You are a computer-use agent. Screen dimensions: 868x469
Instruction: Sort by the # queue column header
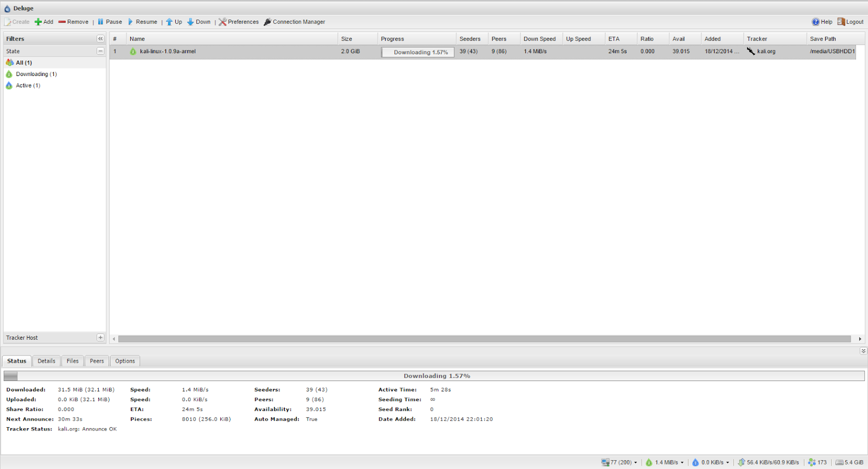click(x=118, y=39)
